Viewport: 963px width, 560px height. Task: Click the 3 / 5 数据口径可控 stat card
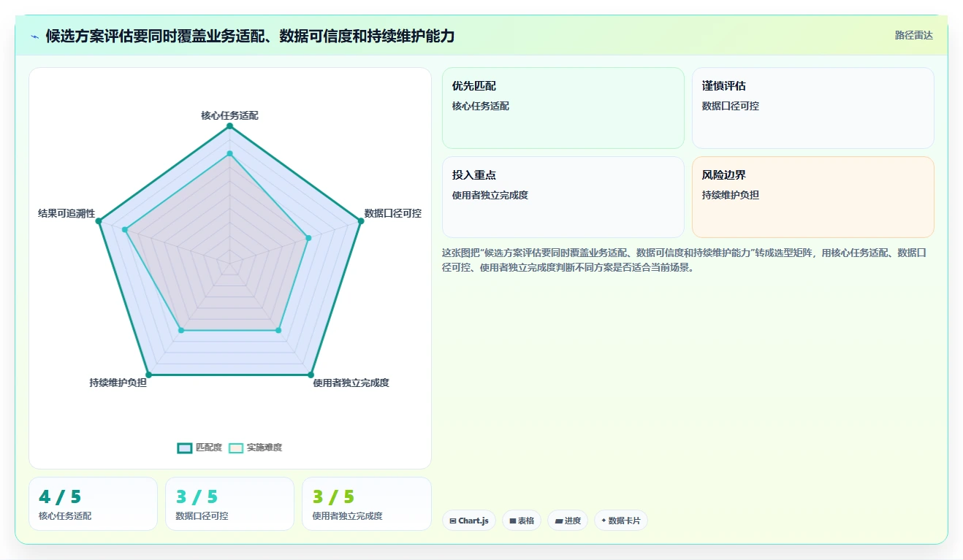tap(229, 504)
